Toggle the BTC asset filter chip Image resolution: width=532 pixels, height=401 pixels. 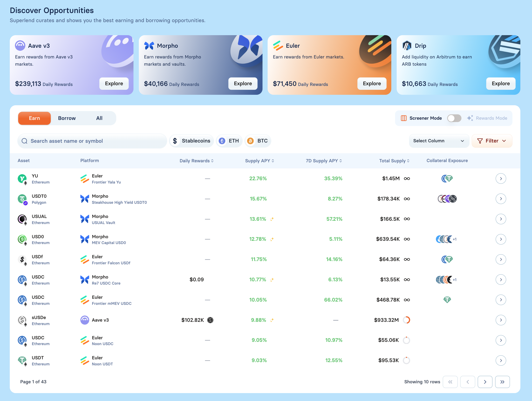coord(258,141)
